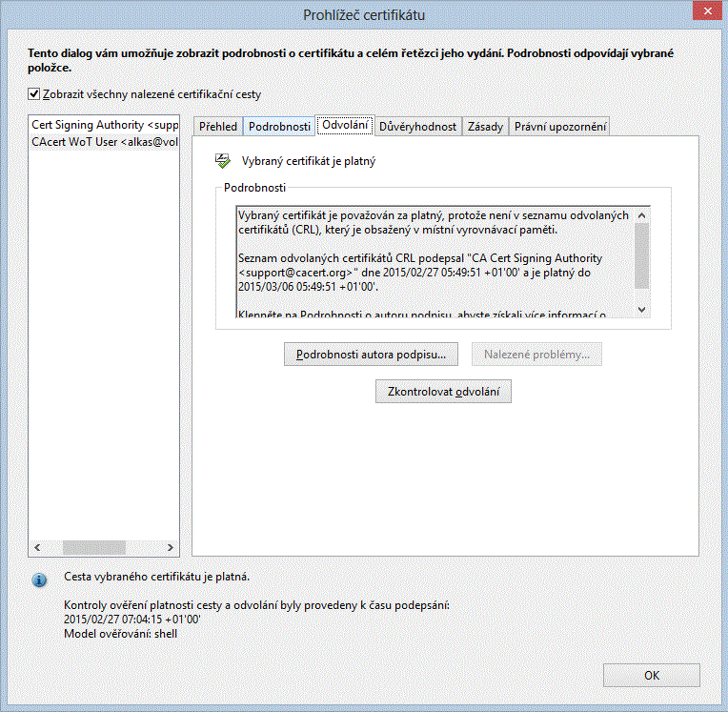
Task: Click Podrobnosti autora podpisu button
Action: [372, 355]
